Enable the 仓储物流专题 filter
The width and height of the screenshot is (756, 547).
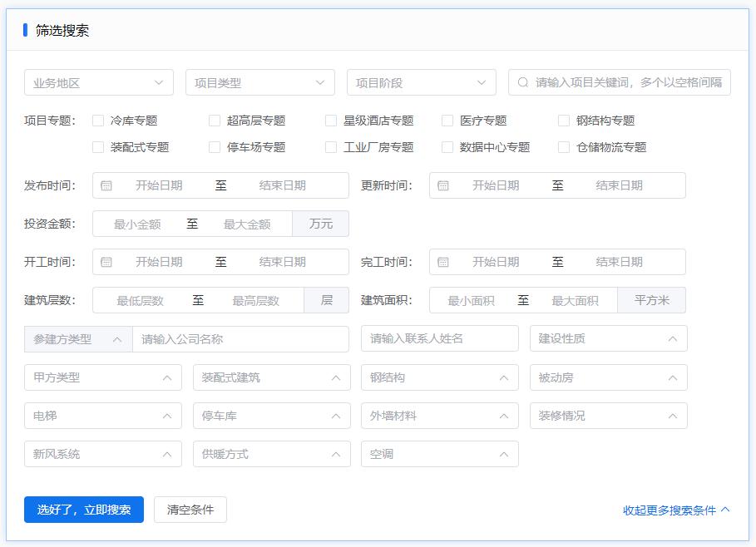[x=563, y=146]
